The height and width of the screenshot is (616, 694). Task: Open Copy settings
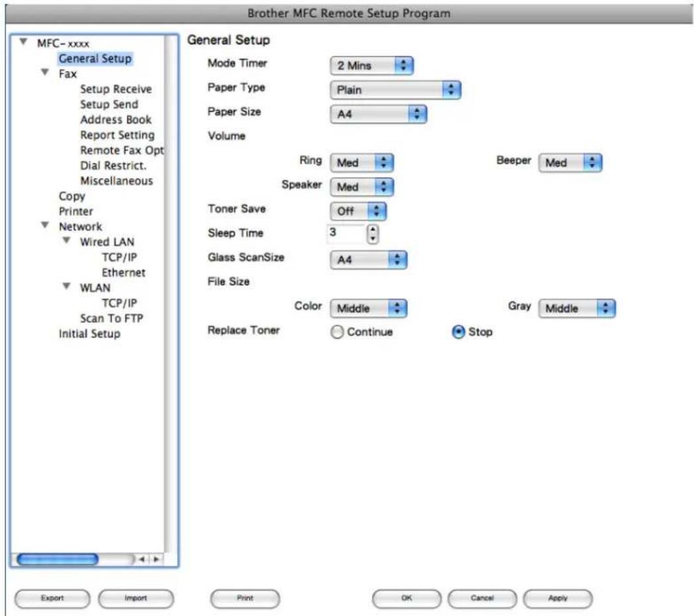click(x=72, y=196)
